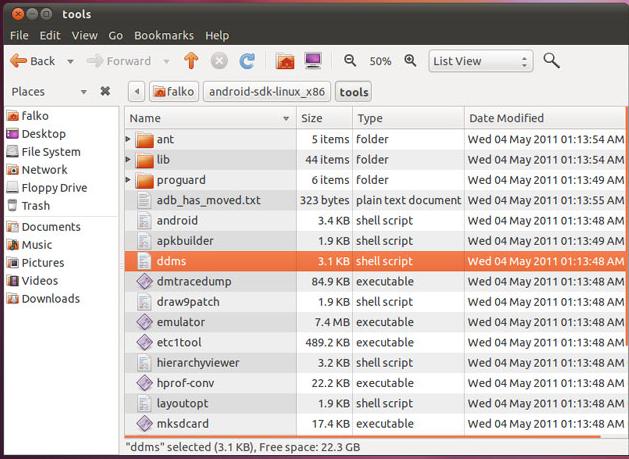Click the android-sdk-linux_x86 path button
Viewport: 629px width, 459px height.
tap(267, 92)
